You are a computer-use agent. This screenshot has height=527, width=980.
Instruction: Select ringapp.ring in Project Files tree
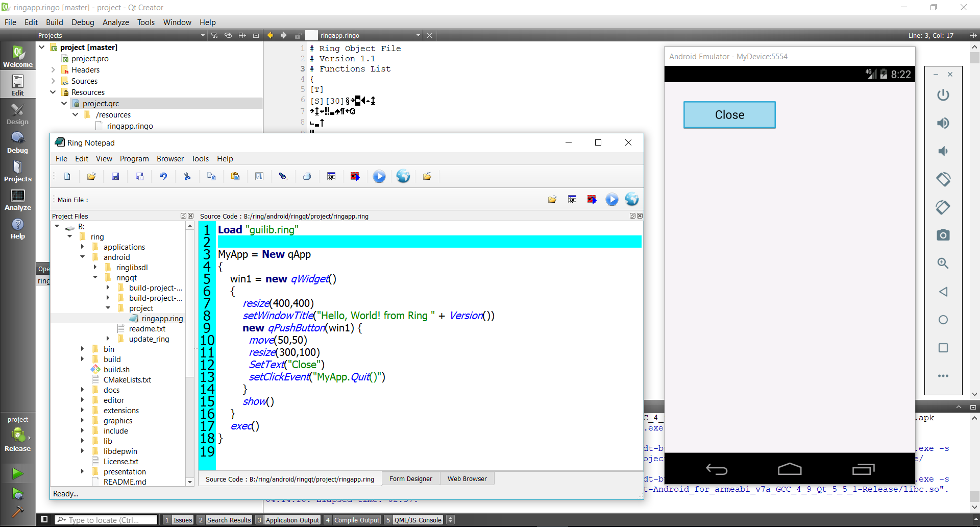[x=162, y=318]
